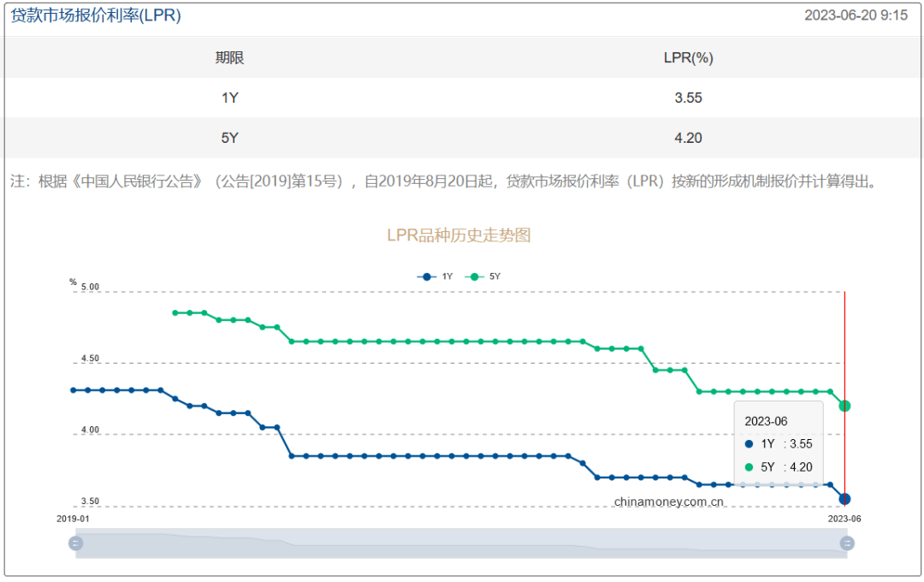
Task: Click the 期限 column header
Action: [x=229, y=58]
